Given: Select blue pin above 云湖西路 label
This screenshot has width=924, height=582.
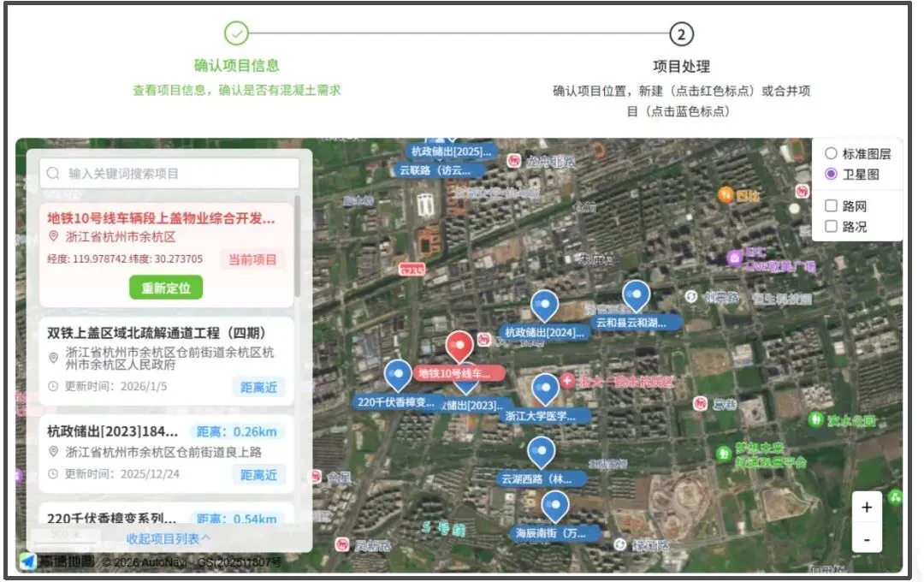Looking at the screenshot, I should point(541,452).
